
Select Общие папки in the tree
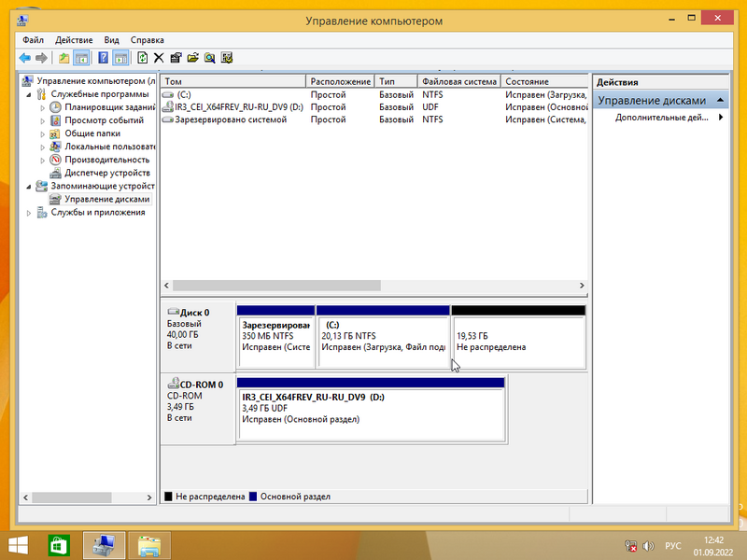(x=92, y=133)
